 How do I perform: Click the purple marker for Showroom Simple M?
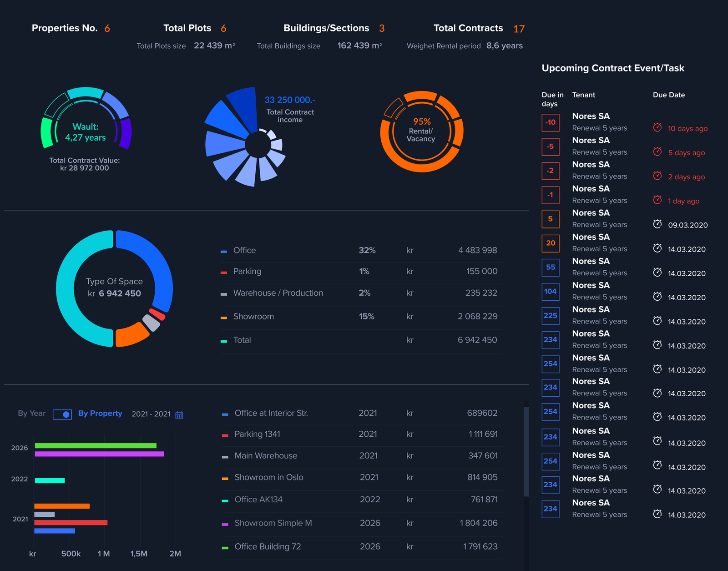click(225, 525)
